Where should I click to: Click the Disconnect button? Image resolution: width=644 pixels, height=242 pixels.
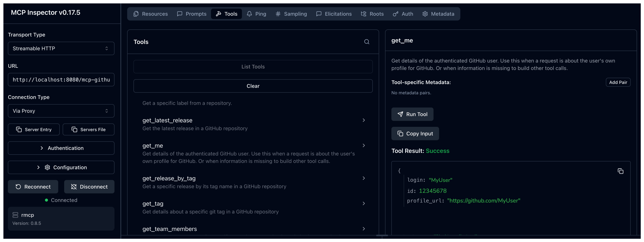[89, 187]
